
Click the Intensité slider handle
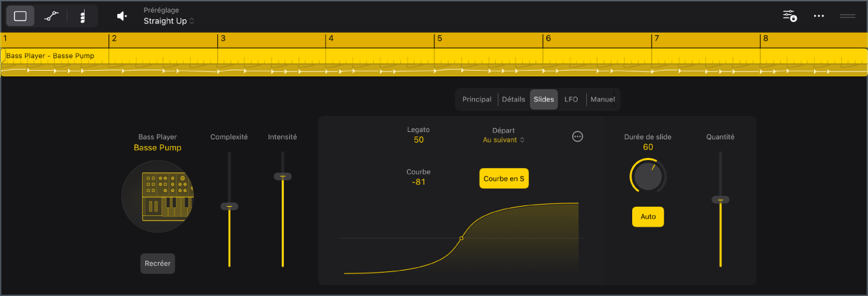point(282,176)
